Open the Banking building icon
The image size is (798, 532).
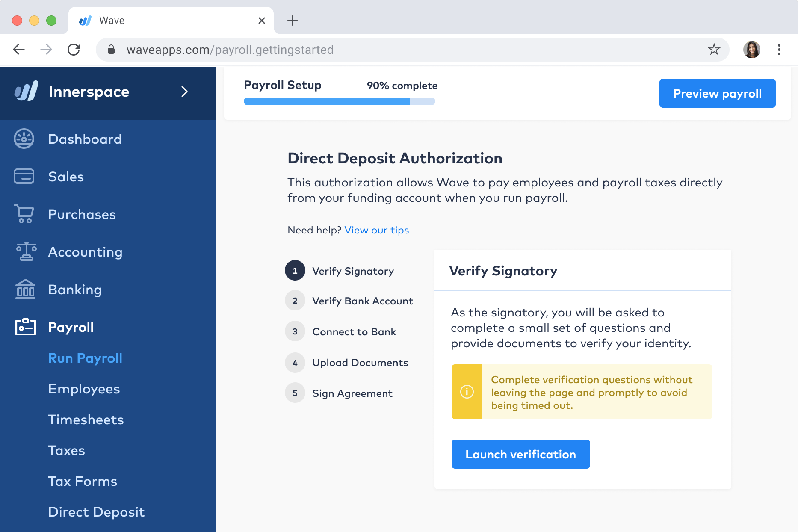coord(26,289)
